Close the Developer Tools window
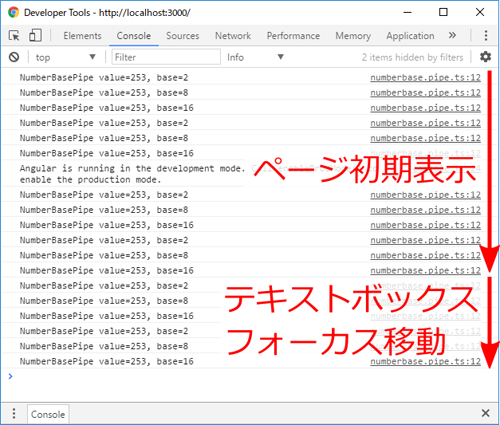Screen dimensions: 500x425 [480, 12]
